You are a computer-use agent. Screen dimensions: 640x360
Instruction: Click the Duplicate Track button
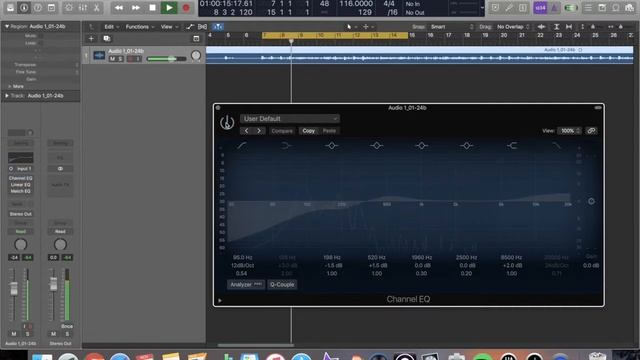[x=107, y=38]
